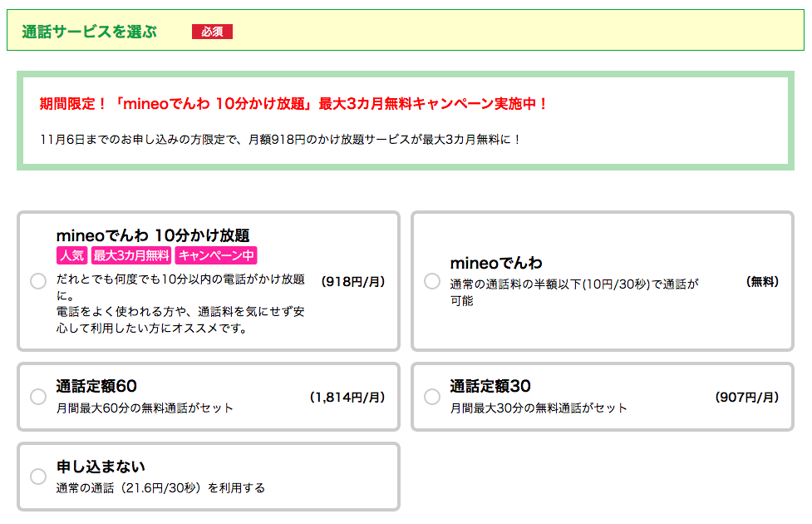
Task: Click the red campaign headline 期間限定！
Action: [x=293, y=104]
